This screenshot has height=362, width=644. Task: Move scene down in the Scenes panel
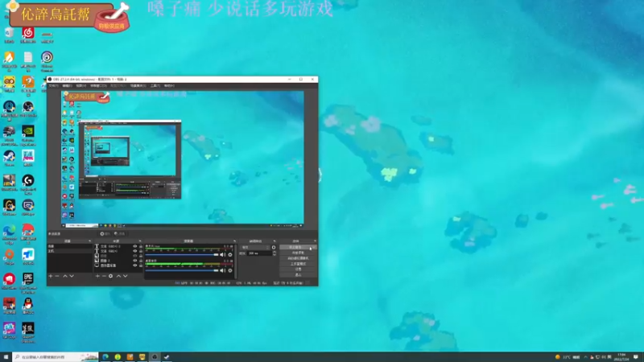coord(72,276)
